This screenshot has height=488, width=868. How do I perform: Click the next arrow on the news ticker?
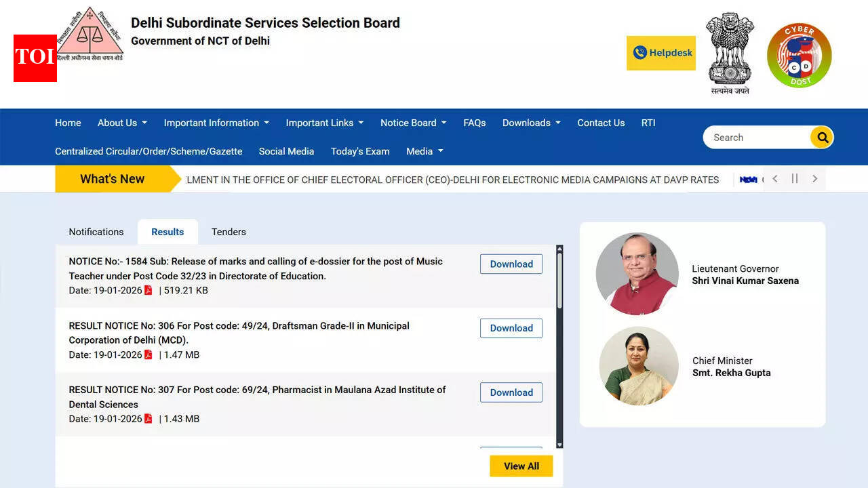pos(814,178)
